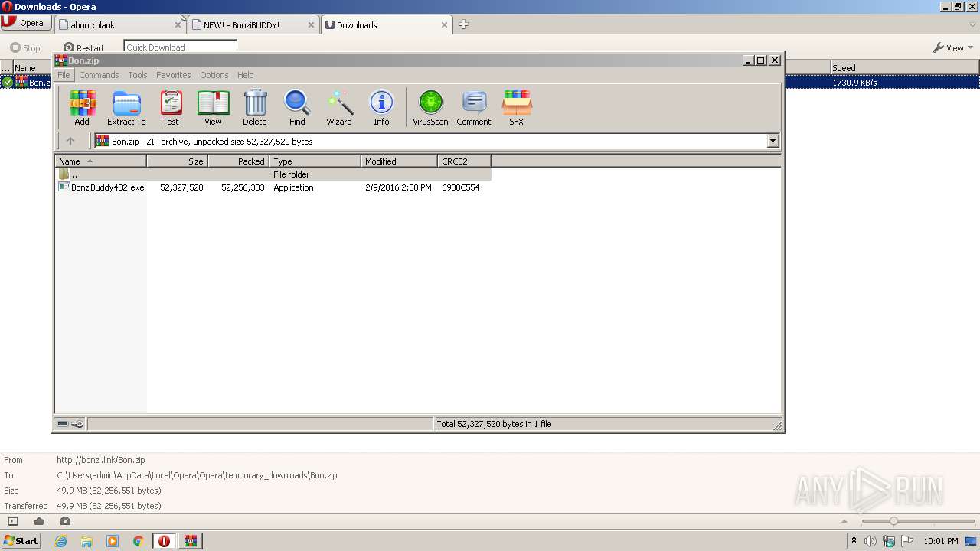Click the Speed column header in Opera downloads

[x=904, y=68]
